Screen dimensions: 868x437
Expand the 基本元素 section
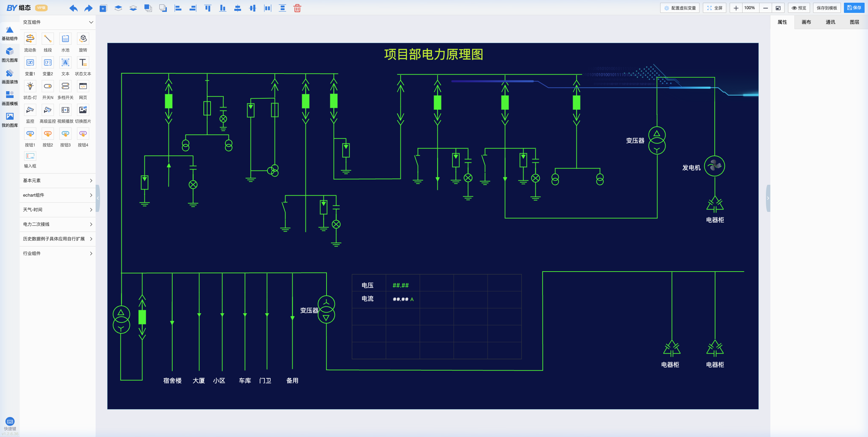point(58,181)
